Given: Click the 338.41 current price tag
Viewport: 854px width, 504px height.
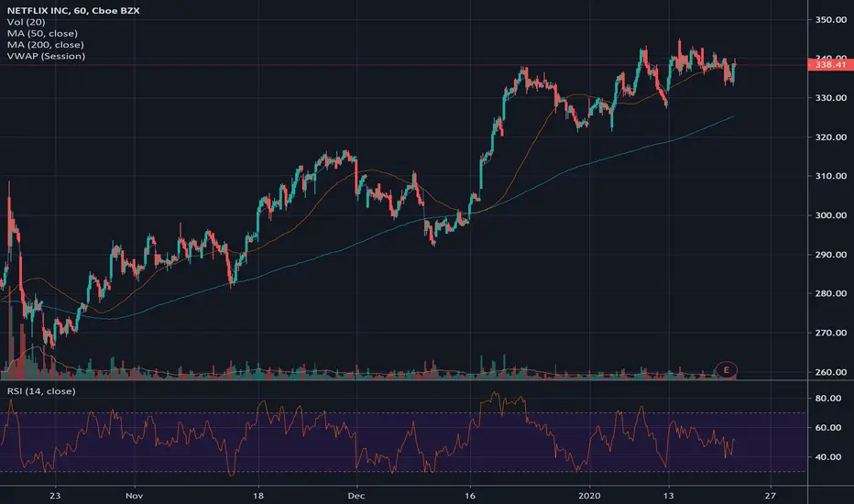Looking at the screenshot, I should 830,65.
